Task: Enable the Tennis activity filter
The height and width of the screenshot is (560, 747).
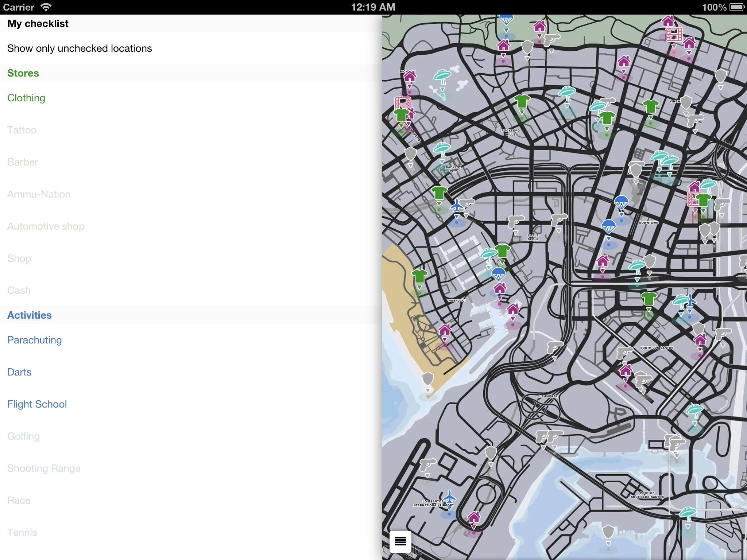Action: click(x=191, y=533)
